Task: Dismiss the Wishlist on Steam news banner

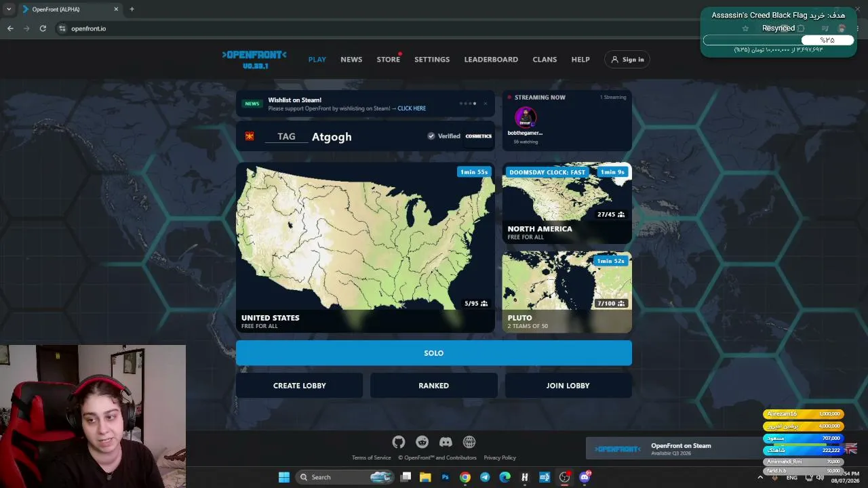Action: point(486,104)
